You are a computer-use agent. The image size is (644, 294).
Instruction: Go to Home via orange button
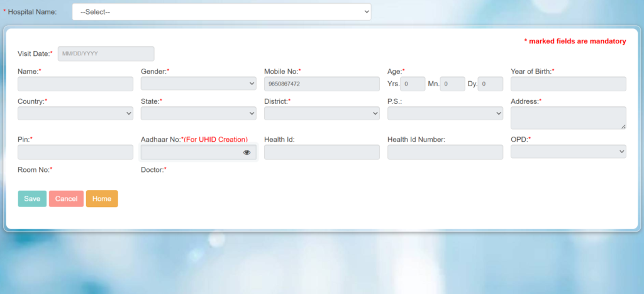(x=102, y=198)
